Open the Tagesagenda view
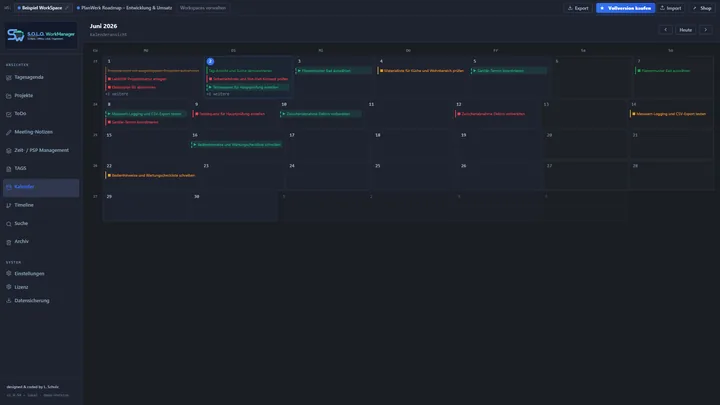This screenshot has height=405, width=720. pyautogui.click(x=41, y=78)
